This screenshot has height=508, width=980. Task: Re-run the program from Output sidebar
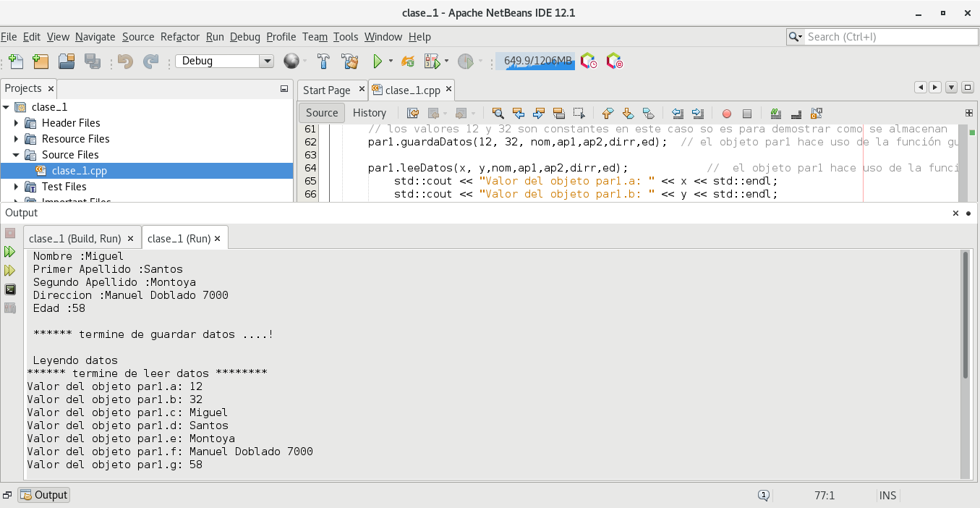tap(9, 252)
